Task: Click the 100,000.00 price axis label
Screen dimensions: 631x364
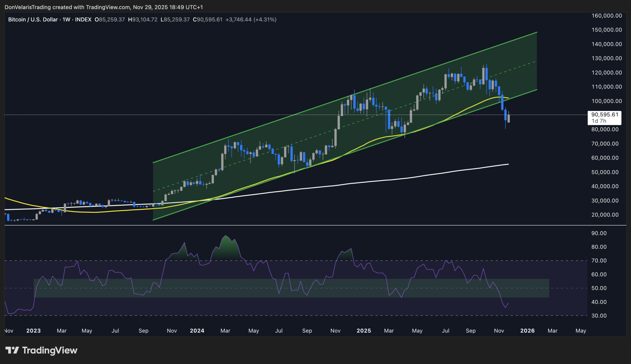Action: [606, 101]
